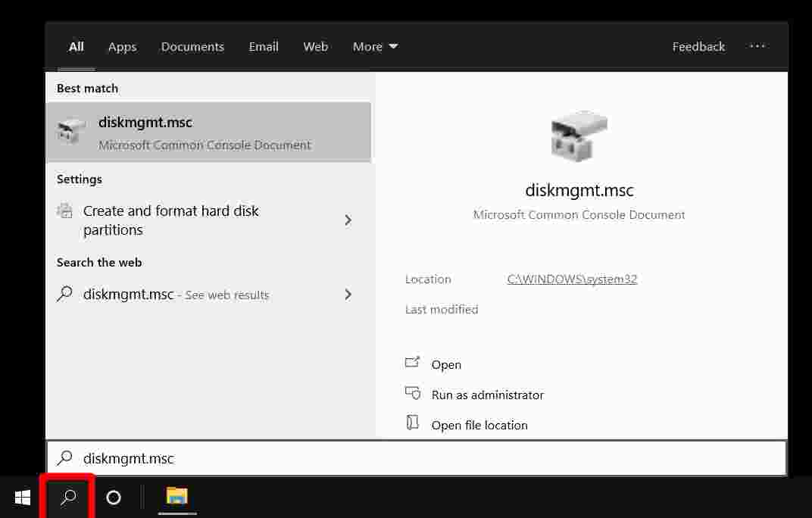Open File Explorer from the taskbar

point(176,497)
